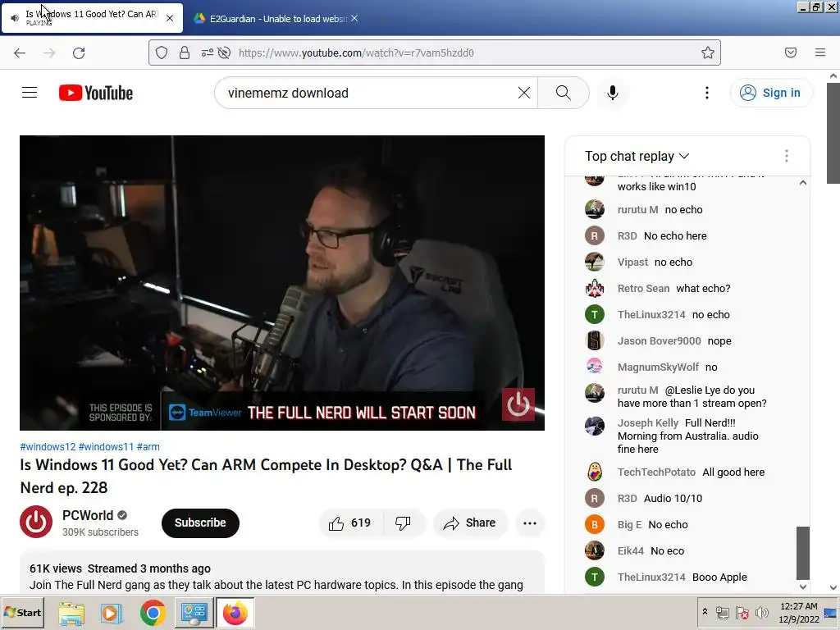
Task: Open the volume speaker tray icon
Action: [761, 613]
